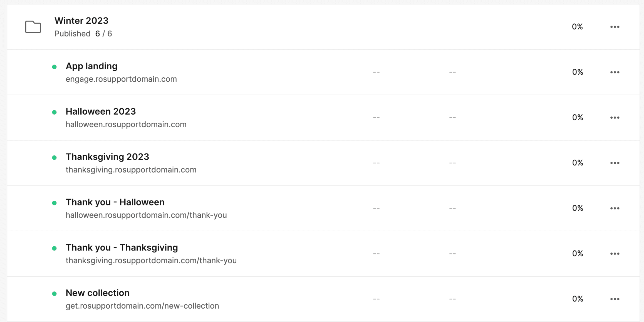Open the App landing page
The height and width of the screenshot is (322, 644).
(91, 66)
